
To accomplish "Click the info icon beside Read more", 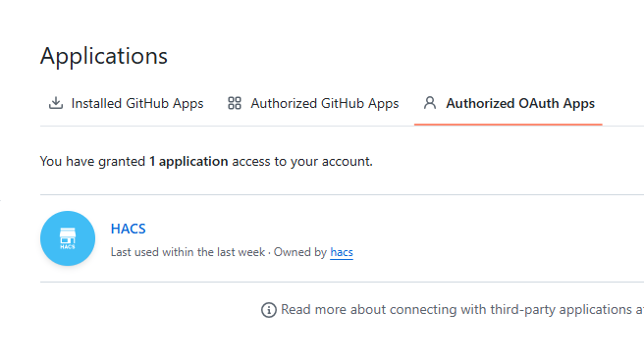I will [x=269, y=310].
